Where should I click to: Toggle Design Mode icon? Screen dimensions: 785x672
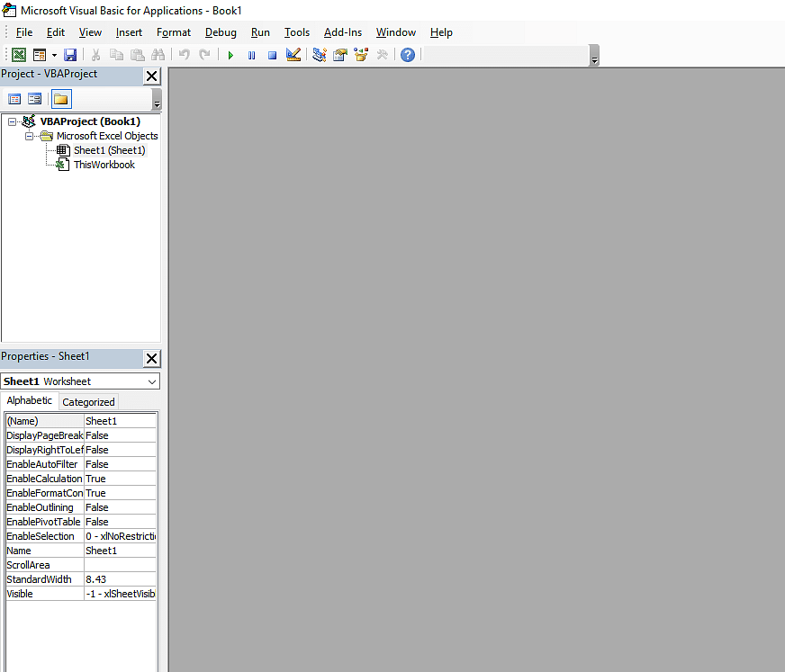pyautogui.click(x=293, y=55)
